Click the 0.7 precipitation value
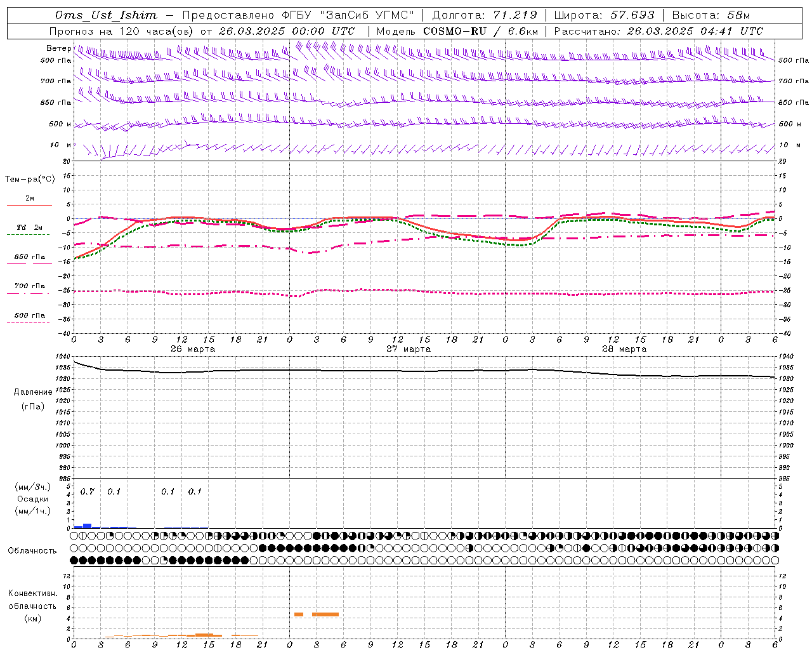 coord(88,491)
